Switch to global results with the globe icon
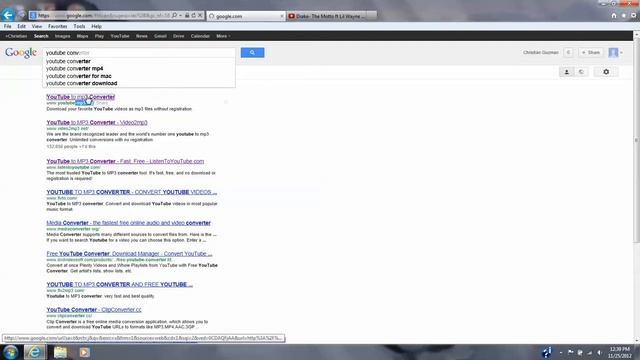Screen dimensions: 640x360 click(x=581, y=72)
